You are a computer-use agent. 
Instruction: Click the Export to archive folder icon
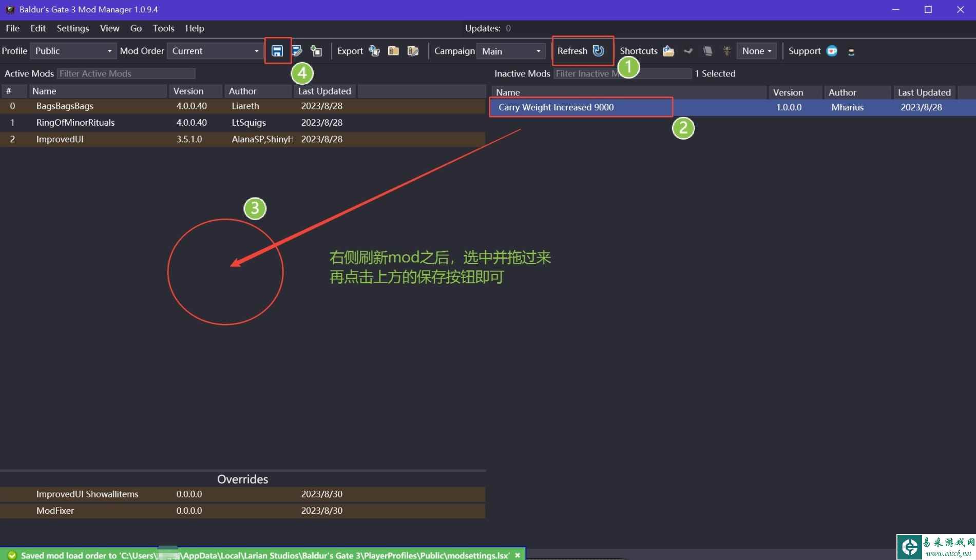pyautogui.click(x=394, y=51)
